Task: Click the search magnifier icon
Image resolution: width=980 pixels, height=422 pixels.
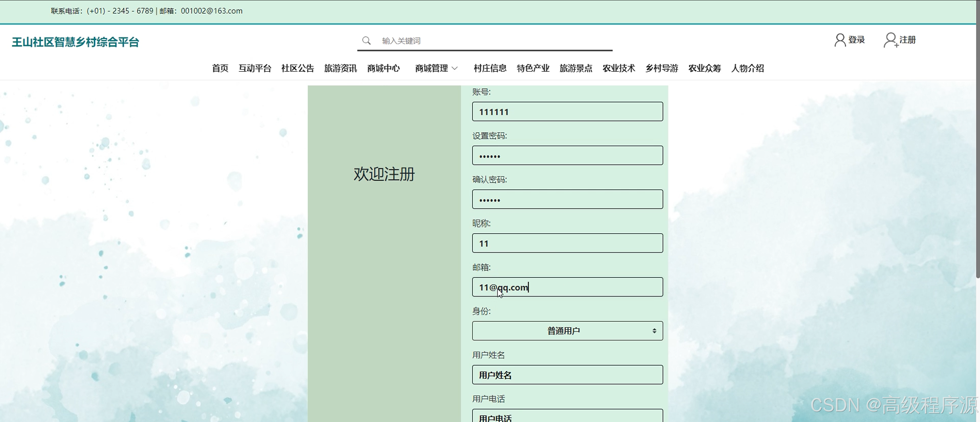Action: tap(366, 40)
